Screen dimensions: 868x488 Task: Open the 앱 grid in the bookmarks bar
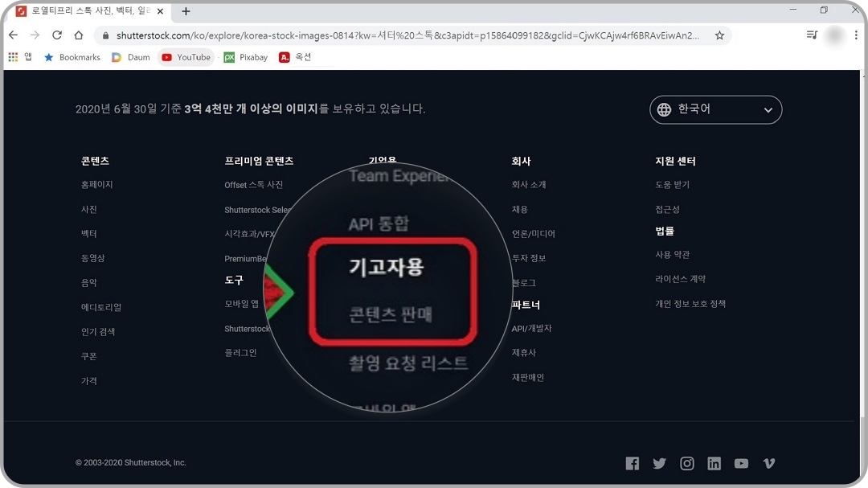click(x=14, y=57)
